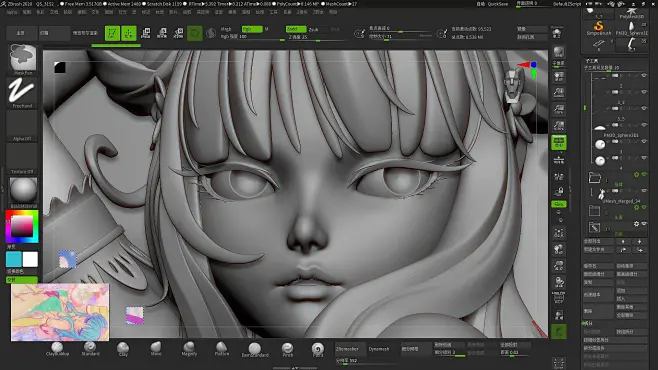Pick the ClayBuildup brush
Viewport: 658px width, 370px height.
[57, 349]
